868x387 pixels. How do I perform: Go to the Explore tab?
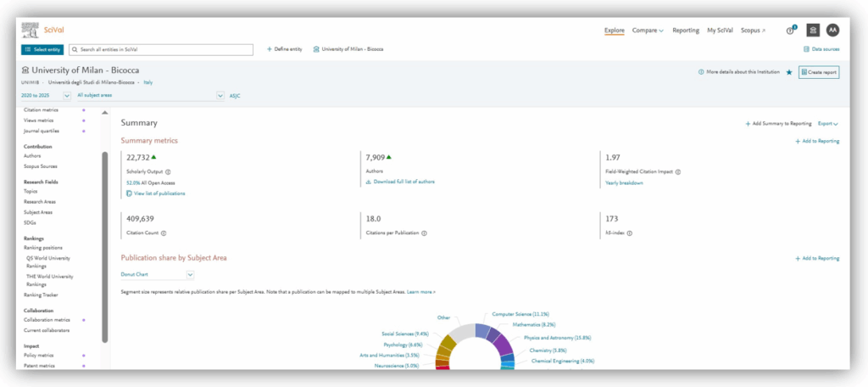pos(615,31)
